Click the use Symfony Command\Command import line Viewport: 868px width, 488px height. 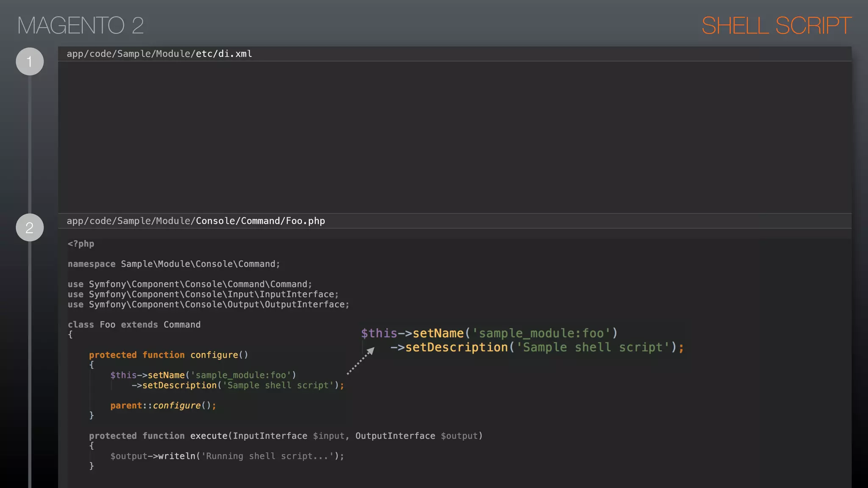[190, 284]
